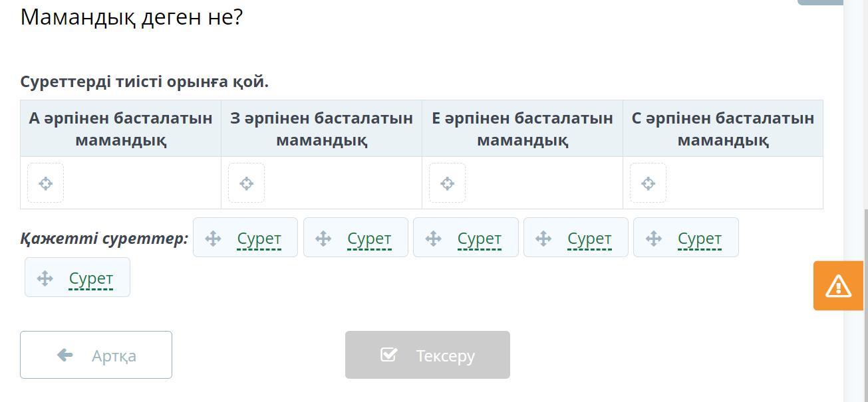Click the С әрпінен басталатын мамандық column header
This screenshot has height=402, width=868.
[722, 129]
